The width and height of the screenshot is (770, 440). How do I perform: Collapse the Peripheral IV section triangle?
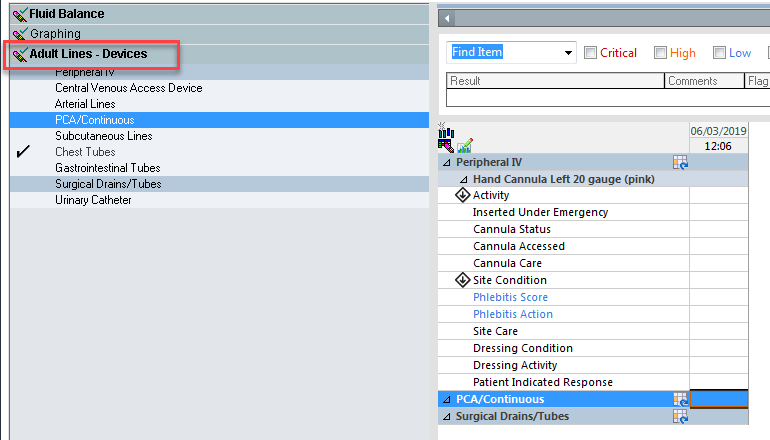point(446,163)
